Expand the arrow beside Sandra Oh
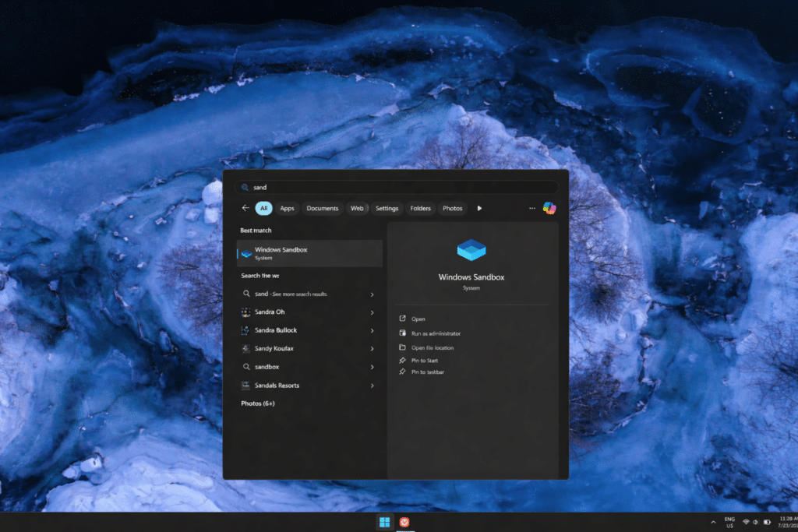The height and width of the screenshot is (532, 798). (x=372, y=313)
